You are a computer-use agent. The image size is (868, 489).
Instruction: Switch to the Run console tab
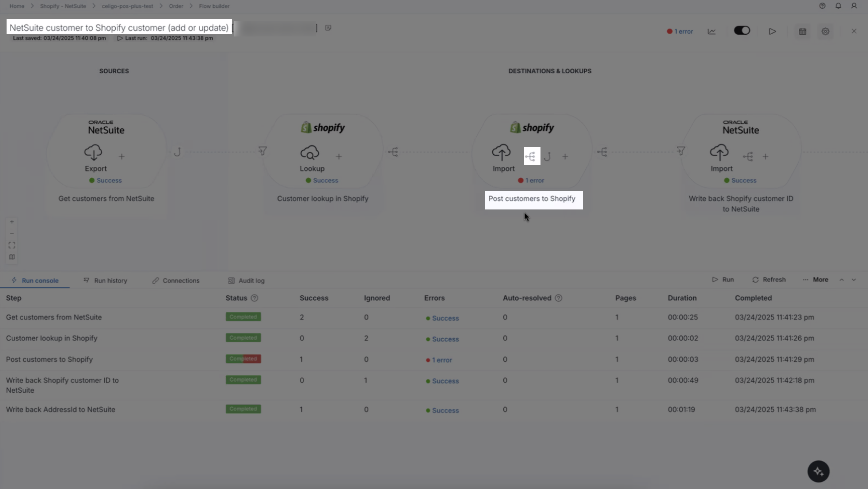pyautogui.click(x=35, y=280)
